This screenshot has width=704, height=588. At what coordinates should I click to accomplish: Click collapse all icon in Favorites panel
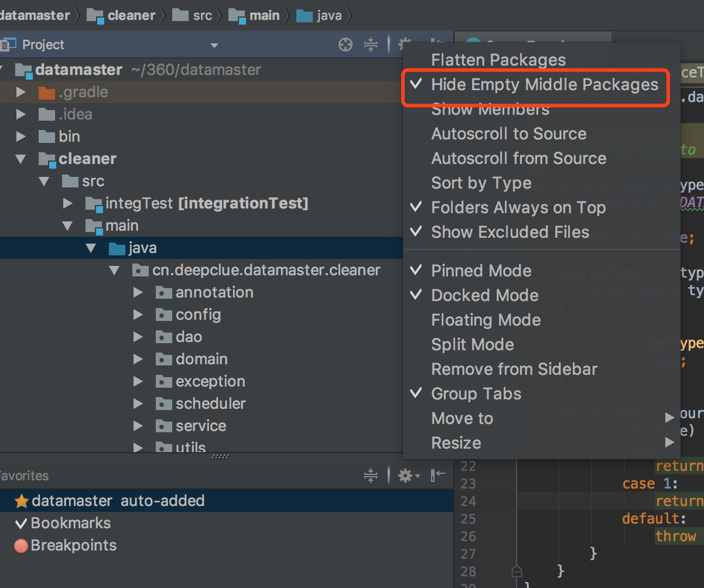pyautogui.click(x=371, y=476)
